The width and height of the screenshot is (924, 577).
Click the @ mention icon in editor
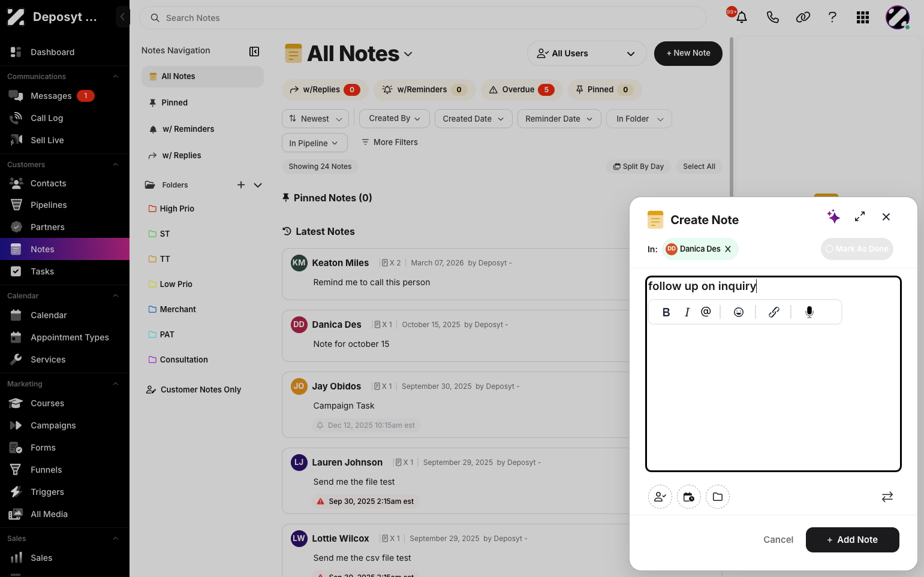706,312
